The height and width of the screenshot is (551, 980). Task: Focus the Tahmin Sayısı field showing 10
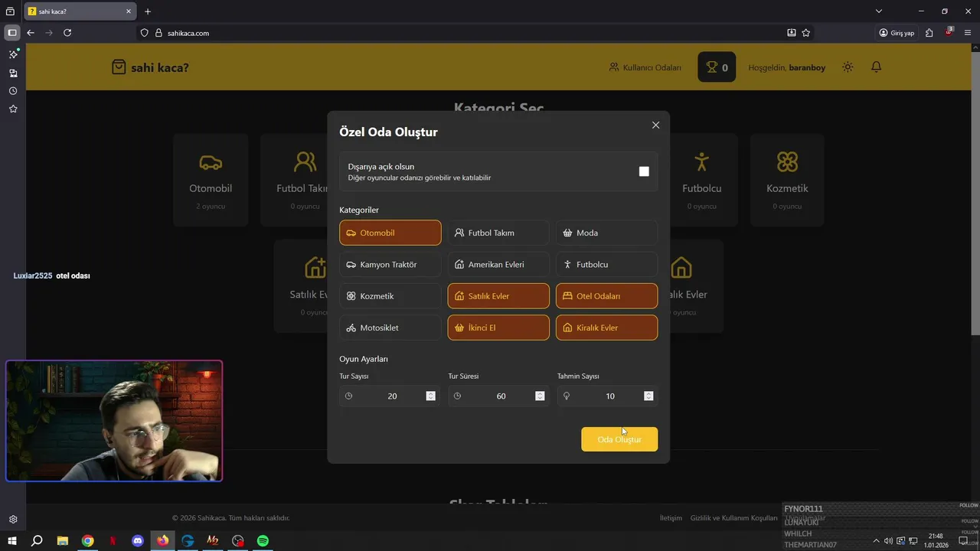607,396
